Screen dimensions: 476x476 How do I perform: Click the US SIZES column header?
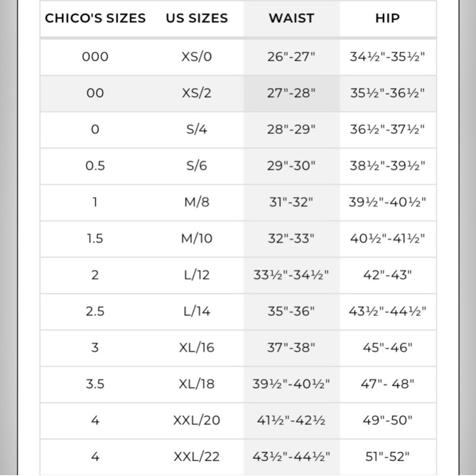click(197, 19)
